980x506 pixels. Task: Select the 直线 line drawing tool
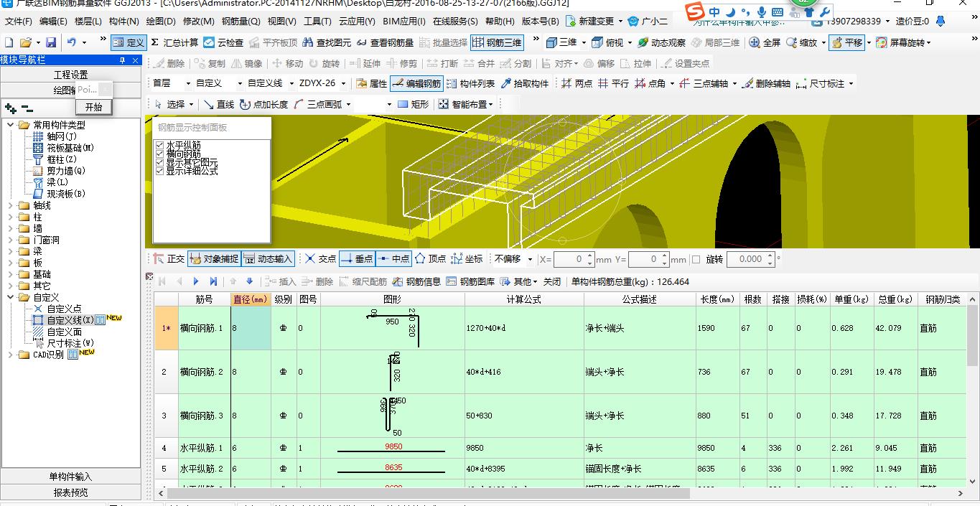point(219,104)
